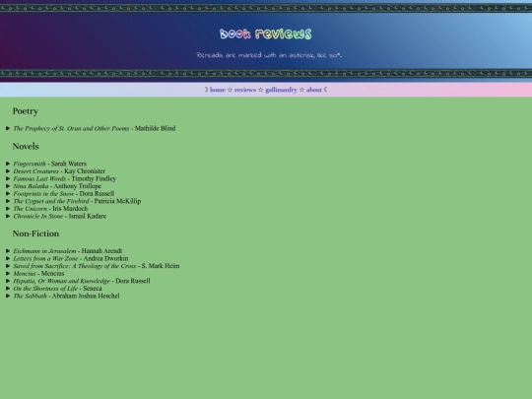The width and height of the screenshot is (532, 399).
Task: Go to the reviews page link
Action: click(x=245, y=90)
